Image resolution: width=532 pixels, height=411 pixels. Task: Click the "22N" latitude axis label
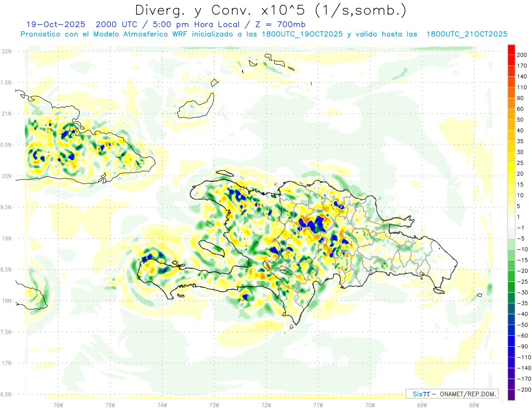pos(7,51)
